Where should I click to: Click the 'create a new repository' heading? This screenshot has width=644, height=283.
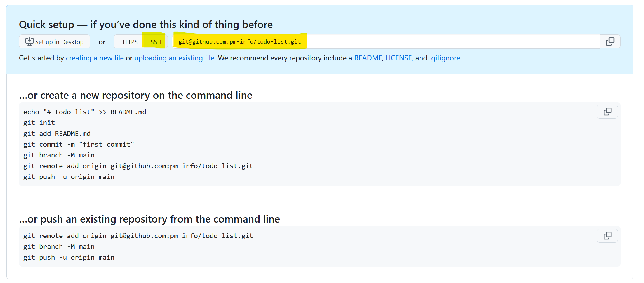(x=136, y=96)
